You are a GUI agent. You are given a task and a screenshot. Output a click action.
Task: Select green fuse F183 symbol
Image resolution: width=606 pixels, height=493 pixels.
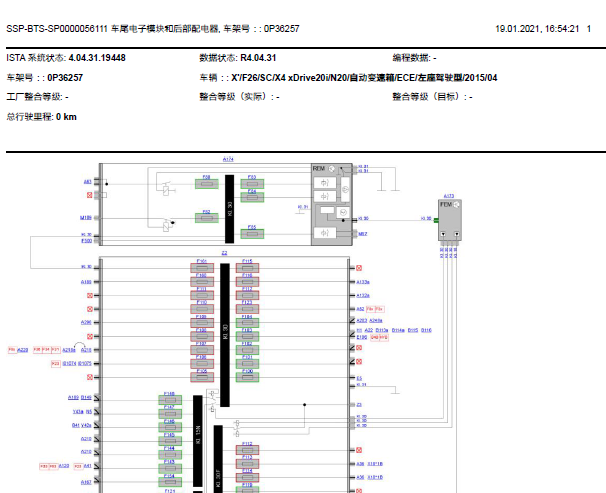pyautogui.click(x=247, y=336)
